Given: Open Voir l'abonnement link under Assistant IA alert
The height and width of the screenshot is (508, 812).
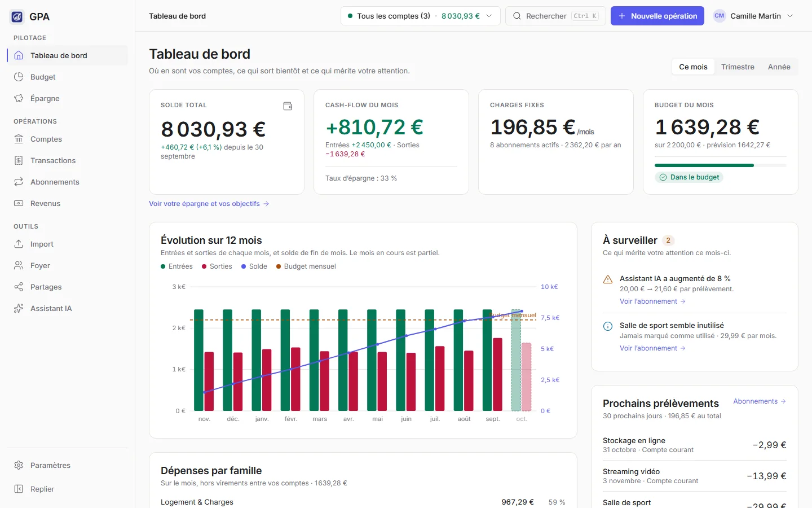Looking at the screenshot, I should coord(652,301).
